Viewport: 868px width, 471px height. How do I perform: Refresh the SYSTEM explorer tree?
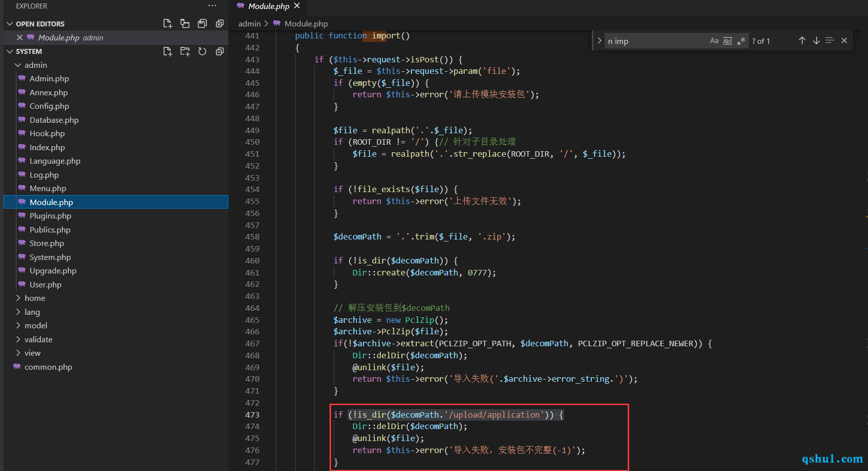[x=202, y=51]
